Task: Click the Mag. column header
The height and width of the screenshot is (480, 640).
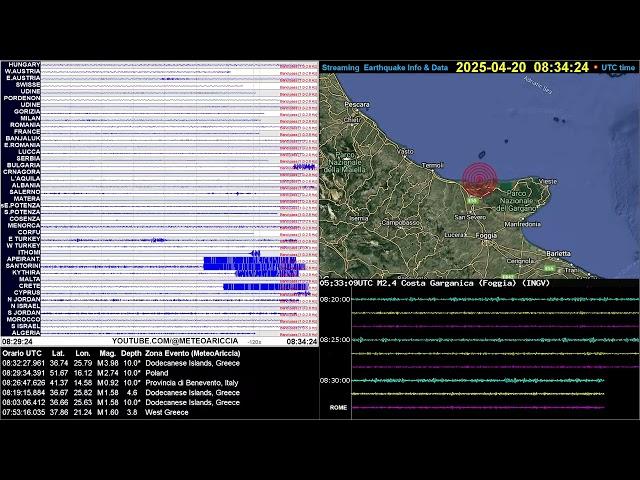Action: pos(108,353)
